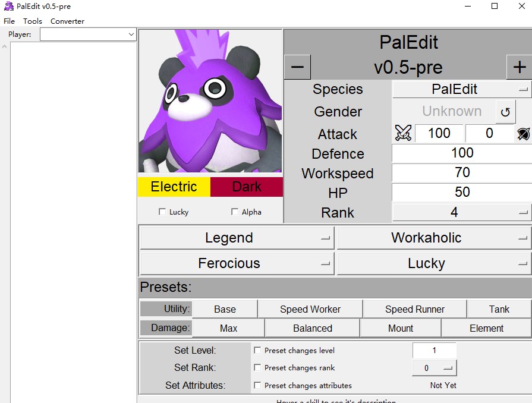532x403 pixels.
Task: Tick the Preset changes rank checkbox
Action: (257, 367)
